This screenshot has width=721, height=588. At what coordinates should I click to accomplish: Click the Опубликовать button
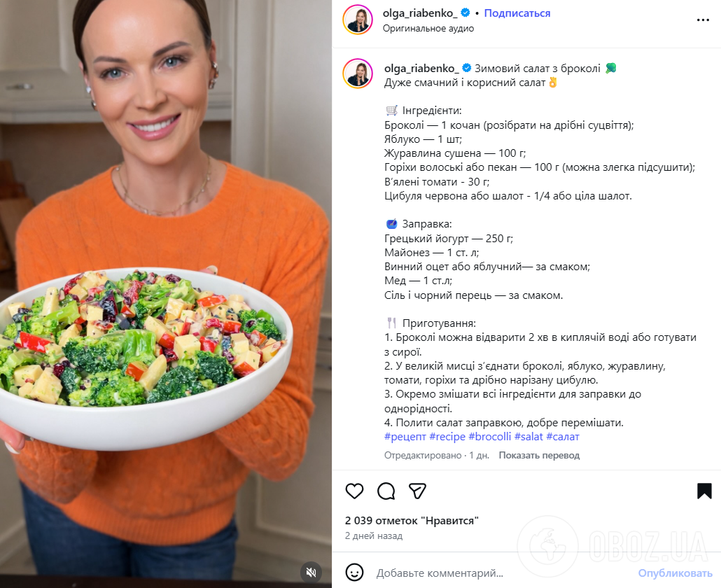coord(675,573)
